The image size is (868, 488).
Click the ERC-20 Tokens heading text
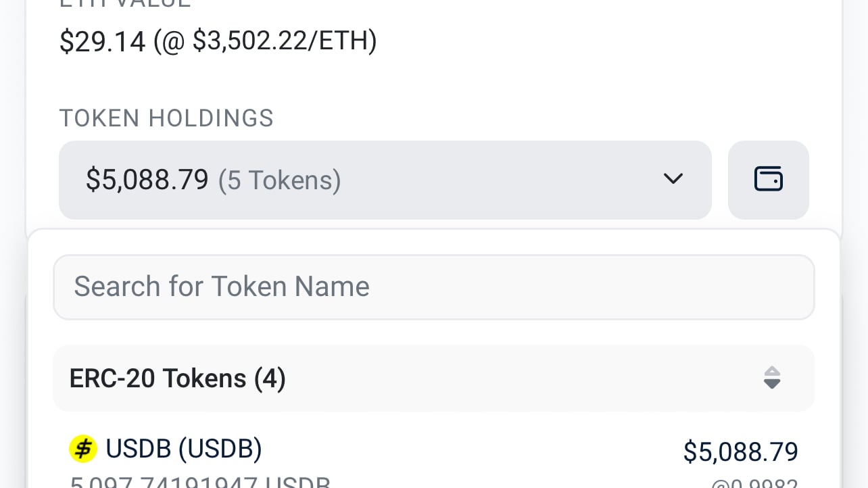pos(158,379)
